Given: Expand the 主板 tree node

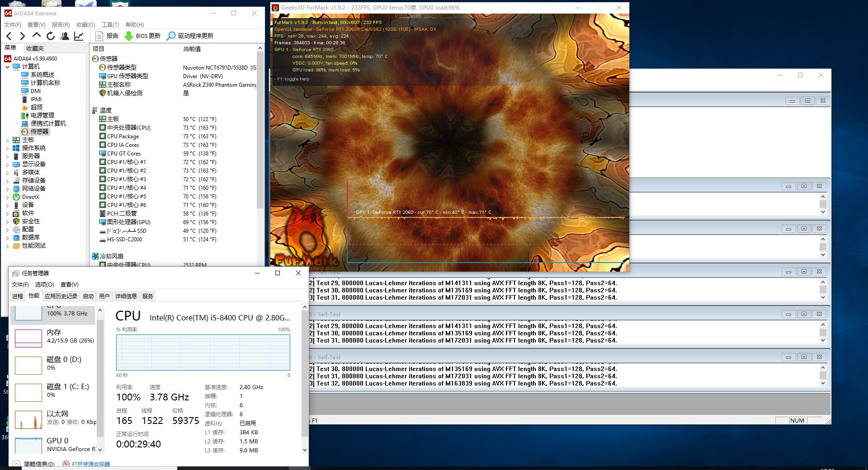Looking at the screenshot, I should point(8,140).
